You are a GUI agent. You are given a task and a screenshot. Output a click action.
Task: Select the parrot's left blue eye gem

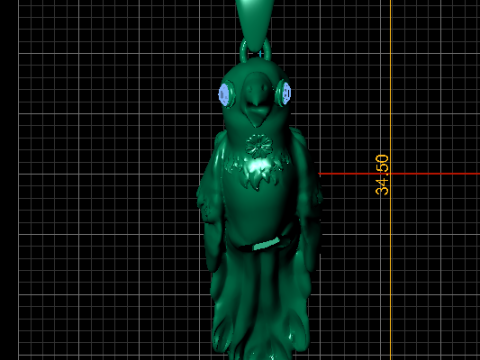coord(224,94)
